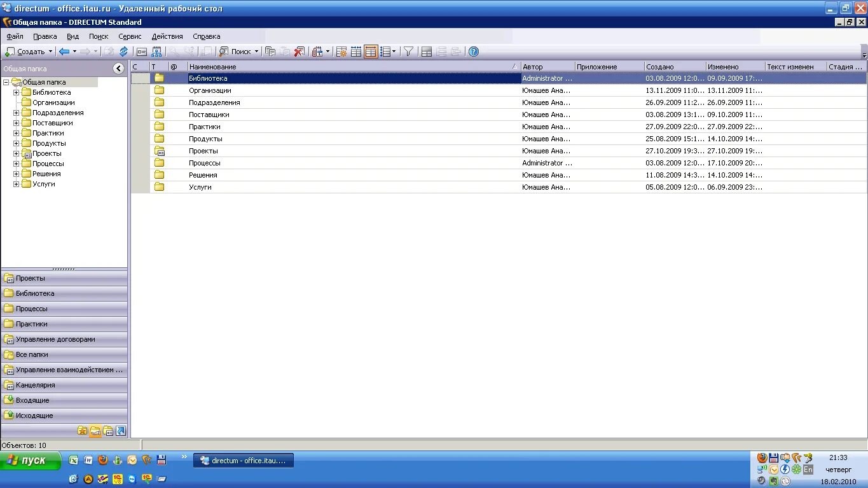Open the Поиск dropdown arrow

point(257,52)
